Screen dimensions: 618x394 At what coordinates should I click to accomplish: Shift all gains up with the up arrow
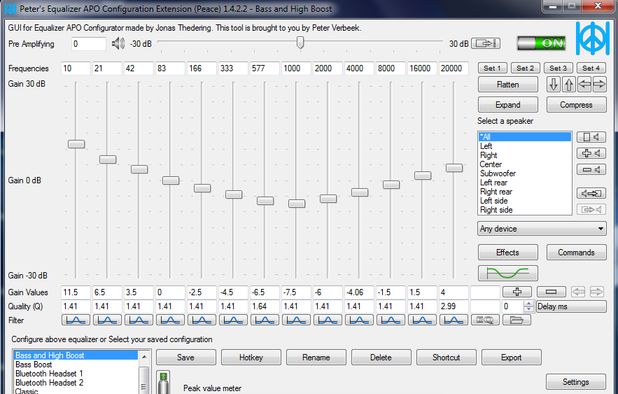click(568, 84)
